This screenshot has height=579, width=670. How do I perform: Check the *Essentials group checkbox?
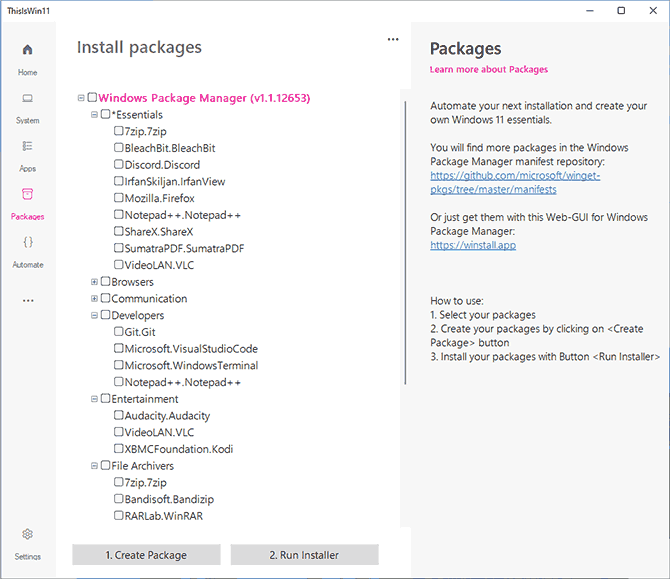(x=106, y=114)
